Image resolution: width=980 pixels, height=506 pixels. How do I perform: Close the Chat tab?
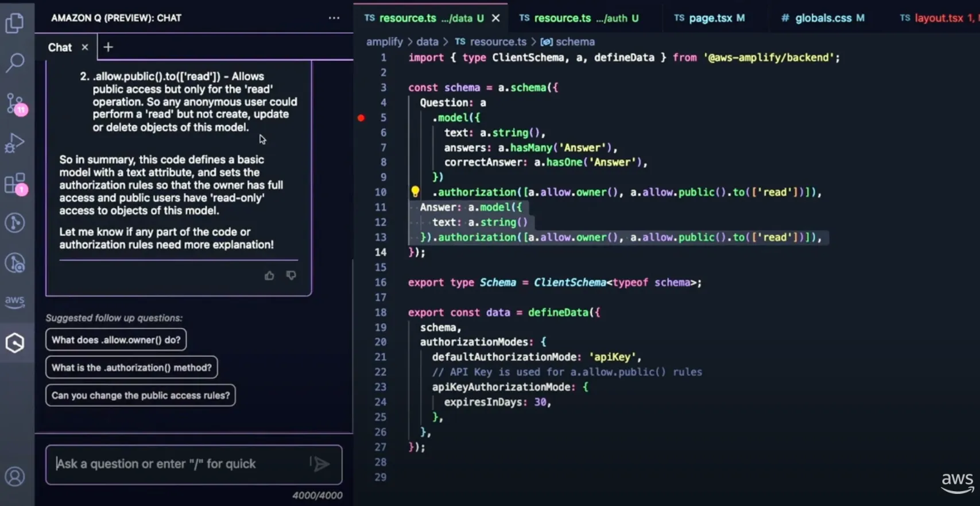[85, 47]
